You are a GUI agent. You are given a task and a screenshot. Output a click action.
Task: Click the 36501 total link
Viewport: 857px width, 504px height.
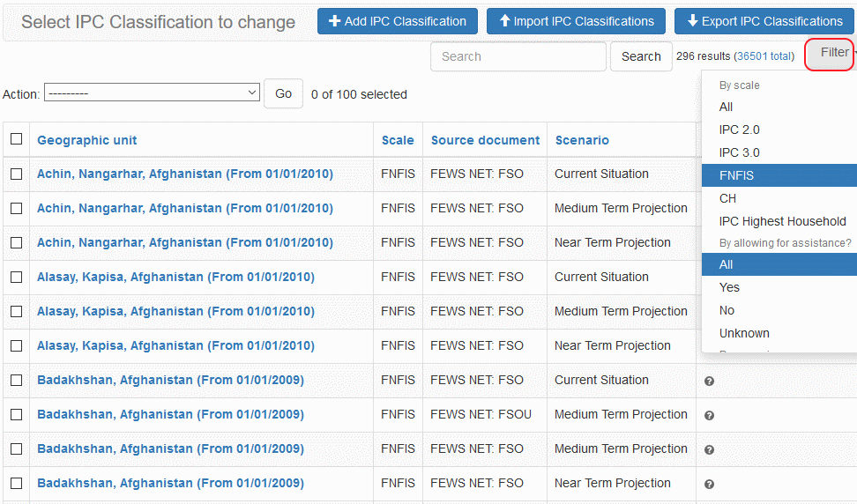(764, 56)
